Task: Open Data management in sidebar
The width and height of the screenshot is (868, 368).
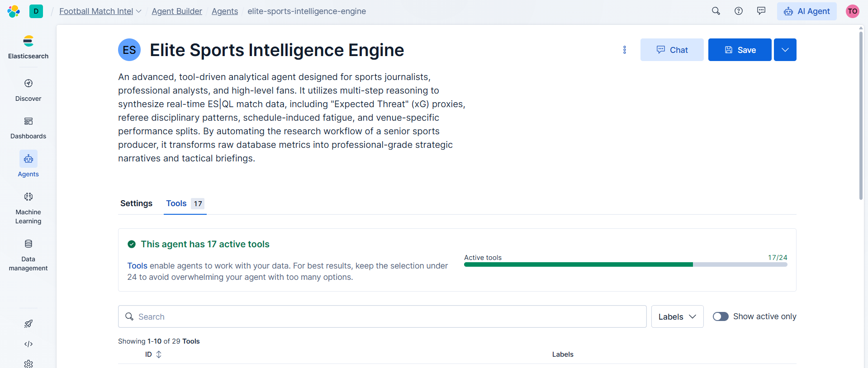Action: 28,255
